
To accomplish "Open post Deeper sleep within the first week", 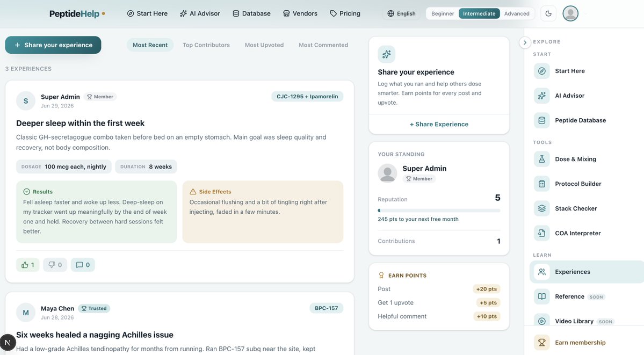I will pyautogui.click(x=80, y=123).
